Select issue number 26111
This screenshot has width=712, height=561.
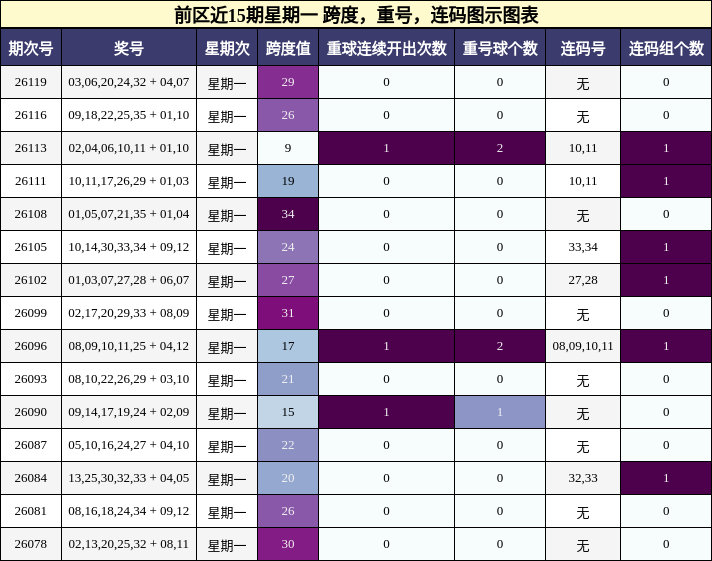point(31,181)
